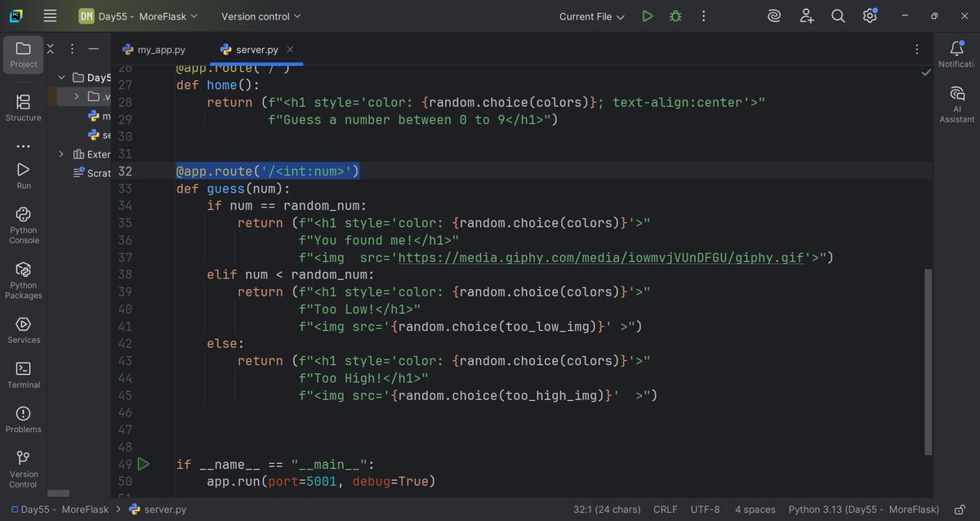Open the Terminal tool window
Screen dimensions: 980x521
click(23, 376)
